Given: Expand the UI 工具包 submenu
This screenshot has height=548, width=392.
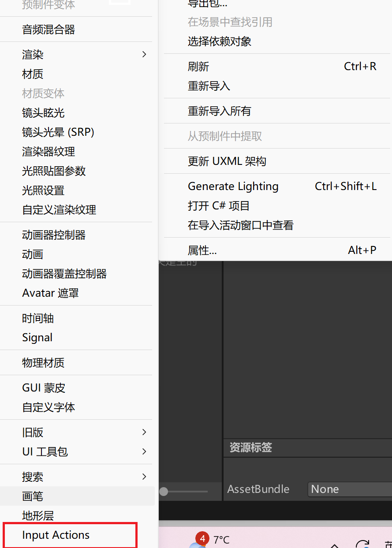Looking at the screenshot, I should pyautogui.click(x=77, y=452).
